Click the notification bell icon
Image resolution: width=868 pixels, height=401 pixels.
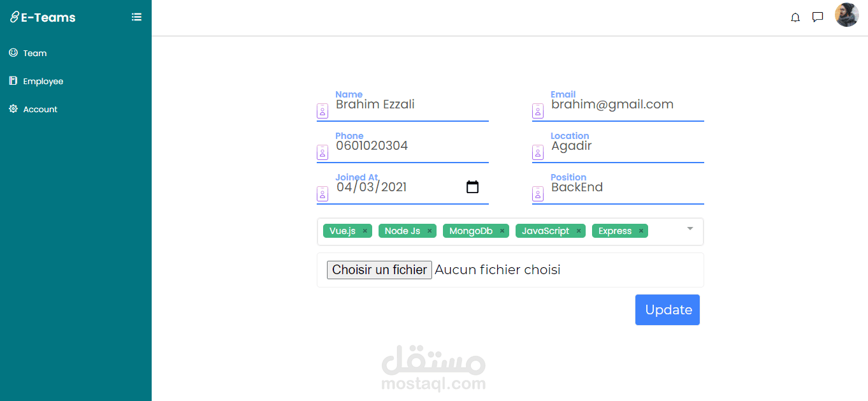point(795,18)
